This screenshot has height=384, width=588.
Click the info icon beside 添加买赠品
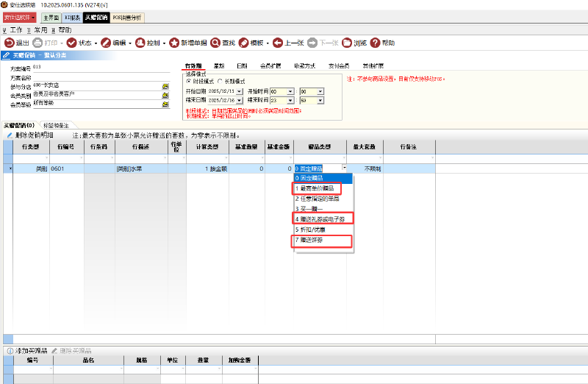pyautogui.click(x=10, y=351)
